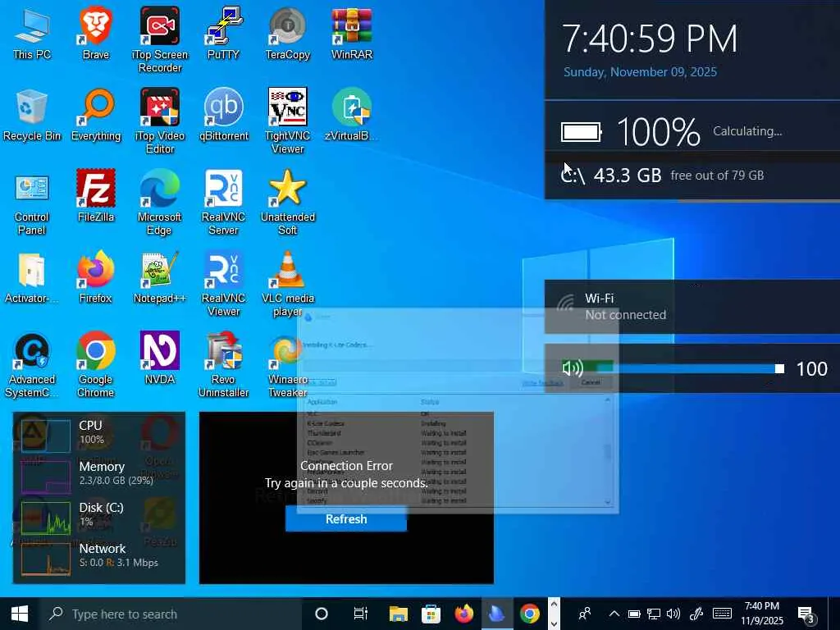Viewport: 840px width, 630px height.
Task: Click the Memory 2.3/8.0 GB usage graph
Action: pyautogui.click(x=46, y=476)
